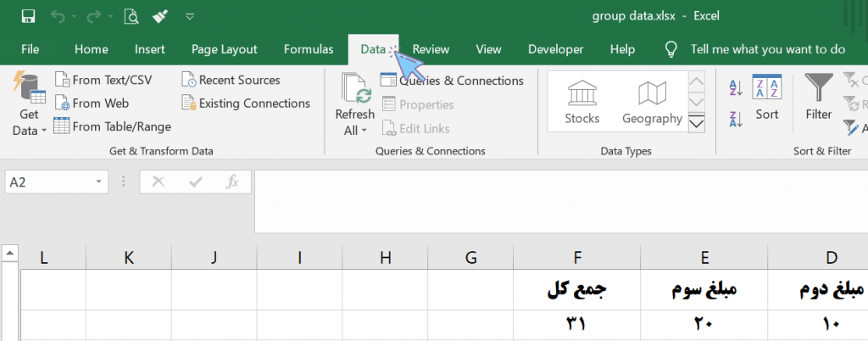Click cell containing مبلغ دوم

(x=818, y=289)
